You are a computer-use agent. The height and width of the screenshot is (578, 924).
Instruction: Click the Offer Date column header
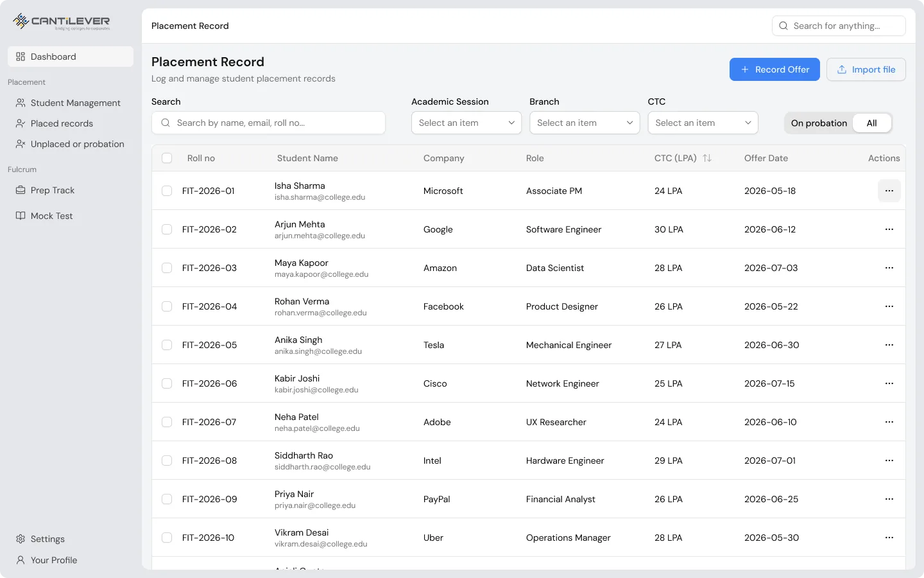tap(766, 158)
